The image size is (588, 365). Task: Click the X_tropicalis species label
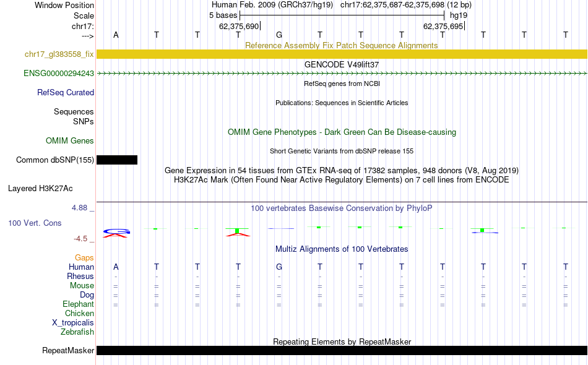(73, 323)
